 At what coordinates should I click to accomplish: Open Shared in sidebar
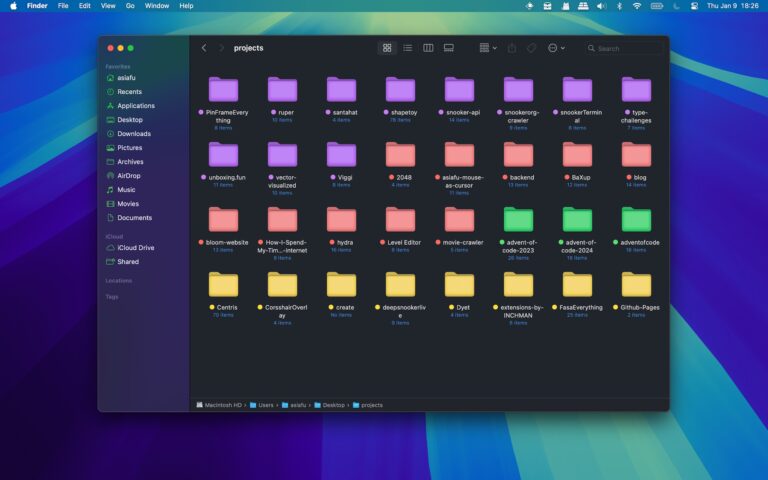(x=128, y=262)
